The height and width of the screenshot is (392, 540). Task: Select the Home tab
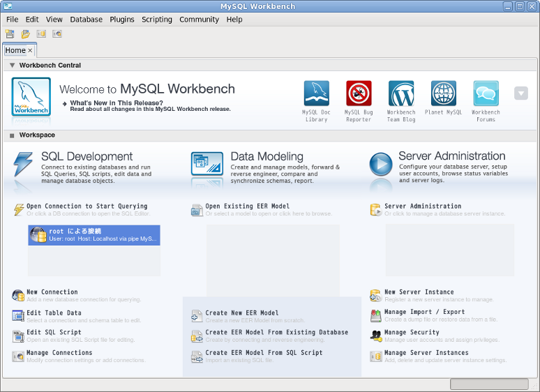pyautogui.click(x=15, y=50)
